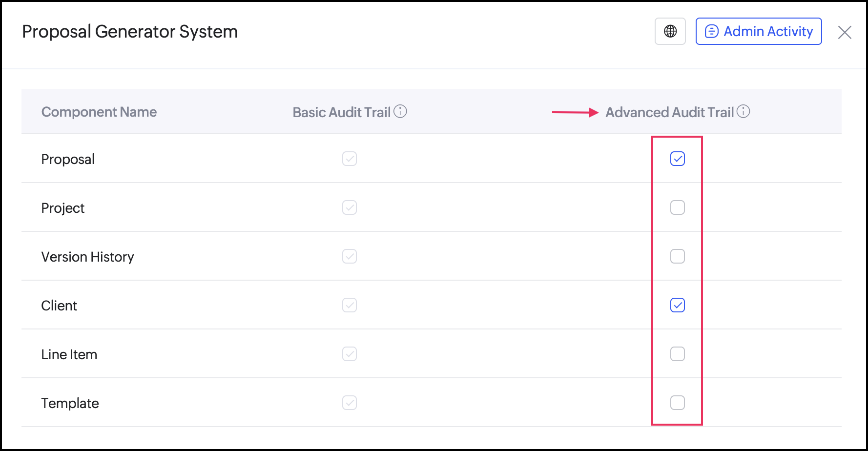Click Basic Audit Trail checkbox for Template
The width and height of the screenshot is (868, 451).
[350, 403]
